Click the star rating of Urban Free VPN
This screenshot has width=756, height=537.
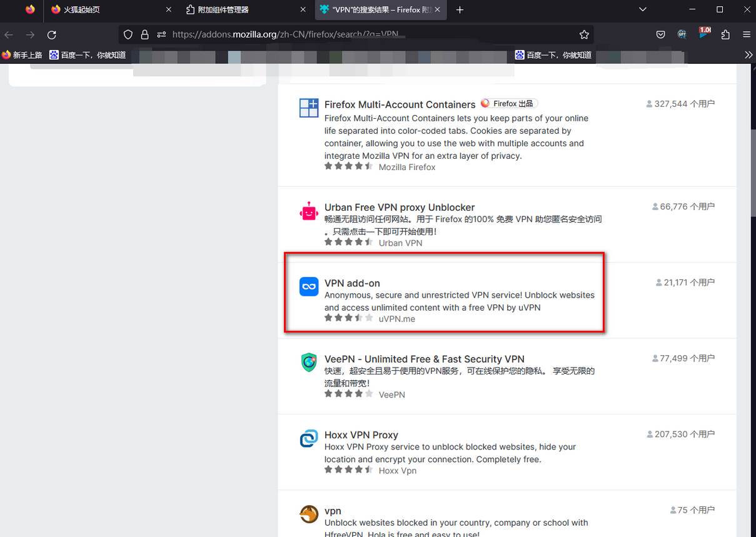[349, 242]
